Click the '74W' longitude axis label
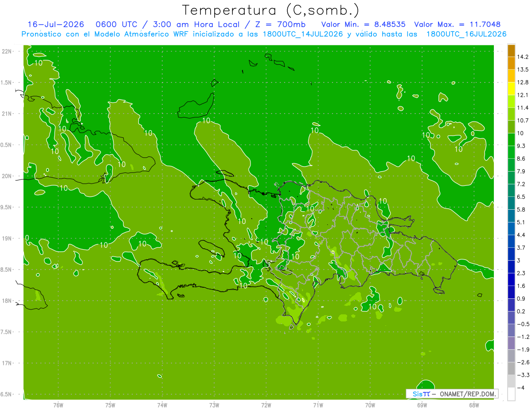 coord(162,405)
